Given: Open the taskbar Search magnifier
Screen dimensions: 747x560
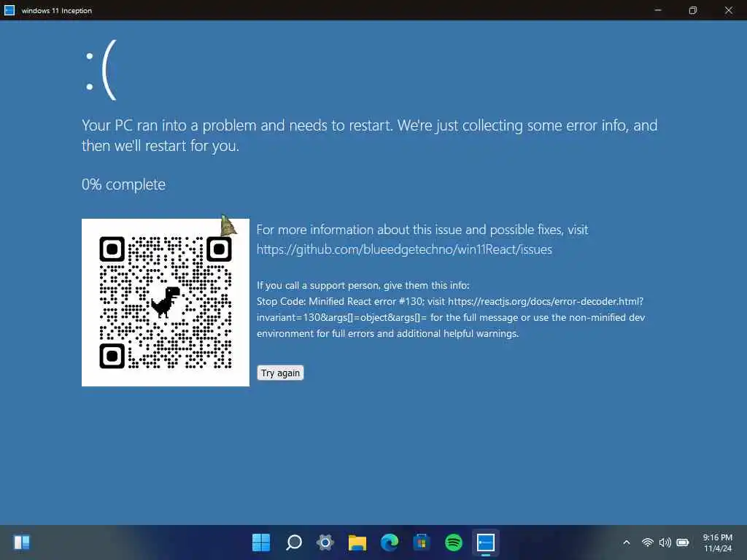Looking at the screenshot, I should [293, 542].
